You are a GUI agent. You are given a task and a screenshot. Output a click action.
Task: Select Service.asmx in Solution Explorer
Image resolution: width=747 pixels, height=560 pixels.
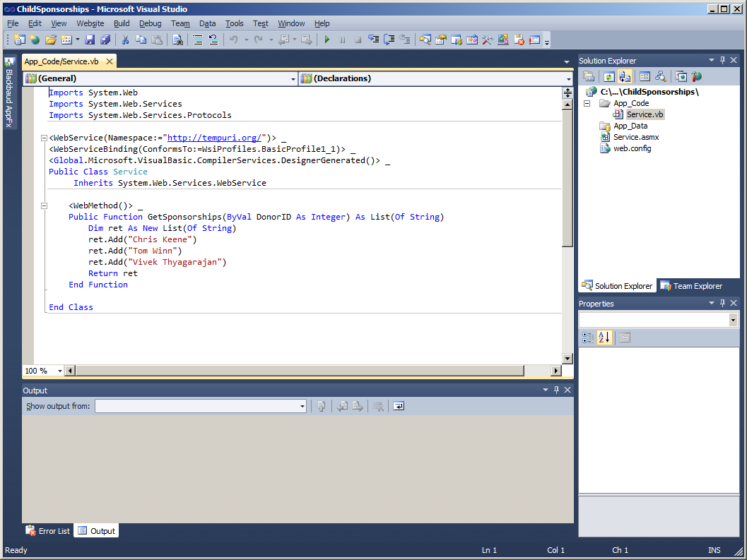636,137
